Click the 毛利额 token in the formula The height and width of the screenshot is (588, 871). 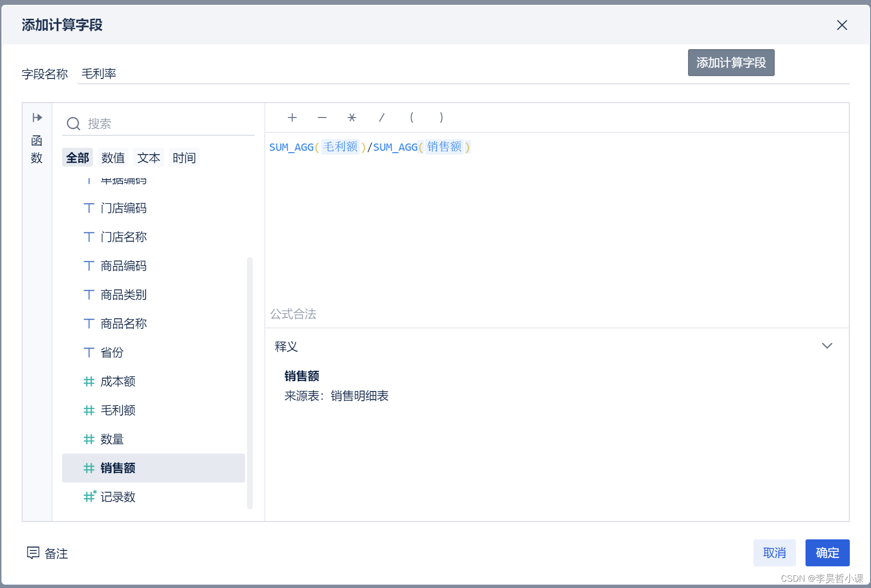click(340, 146)
